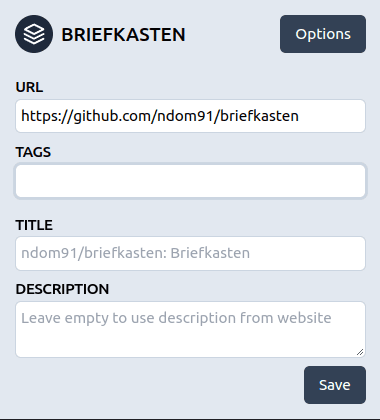This screenshot has height=420, width=380.
Task: Focus the Title input field
Action: point(190,253)
